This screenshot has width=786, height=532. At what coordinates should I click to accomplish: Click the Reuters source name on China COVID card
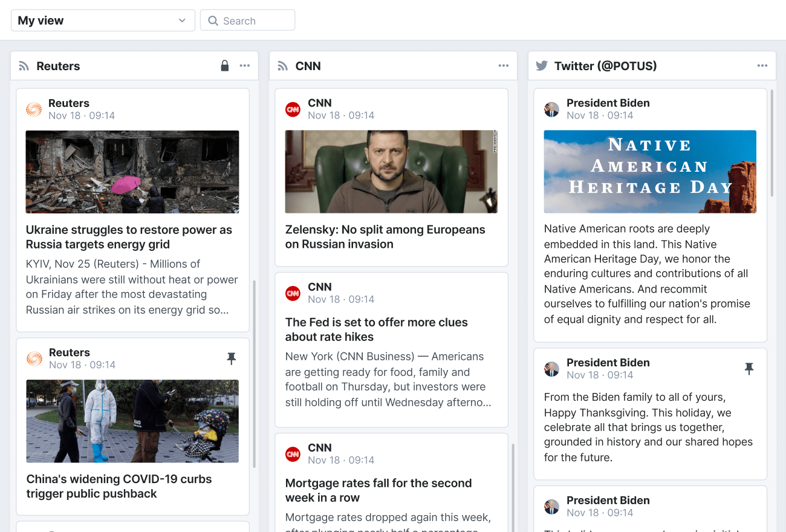(x=70, y=352)
